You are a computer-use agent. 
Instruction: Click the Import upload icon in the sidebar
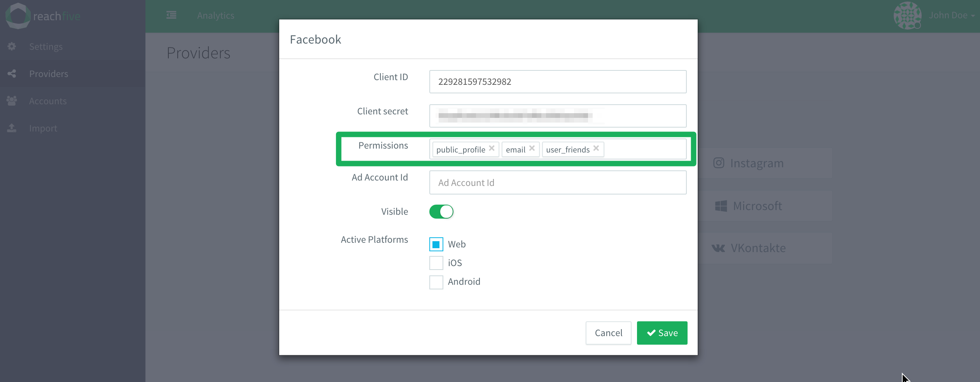click(x=12, y=128)
